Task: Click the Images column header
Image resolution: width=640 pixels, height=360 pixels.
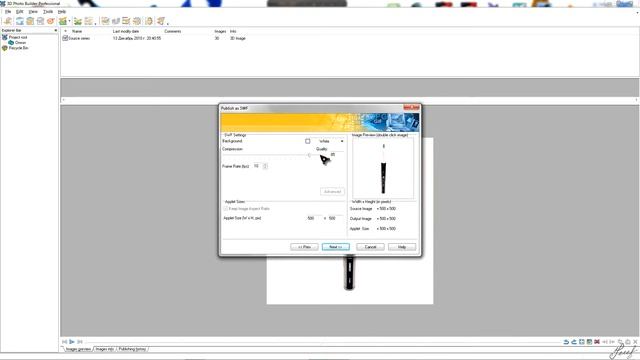Action: coord(220,31)
